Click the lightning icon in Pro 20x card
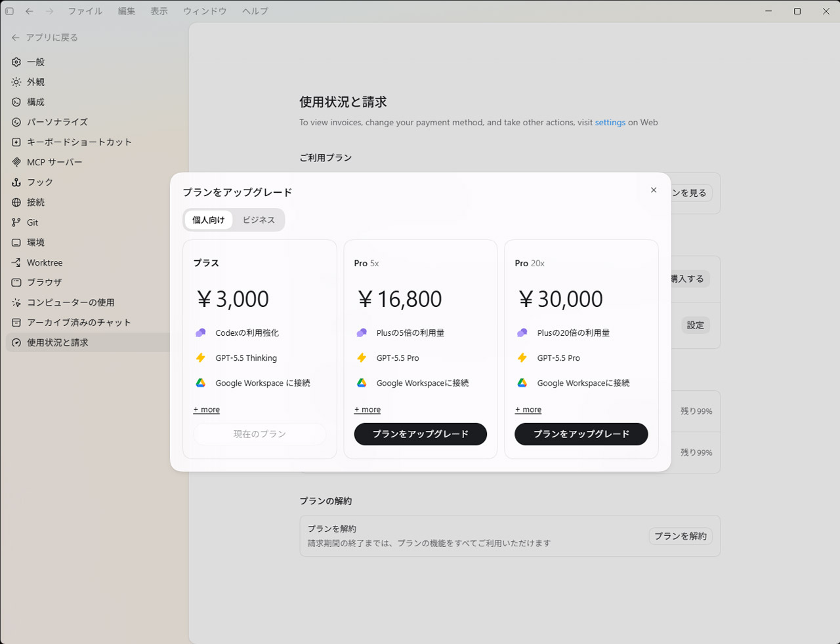This screenshot has height=644, width=840. 522,358
